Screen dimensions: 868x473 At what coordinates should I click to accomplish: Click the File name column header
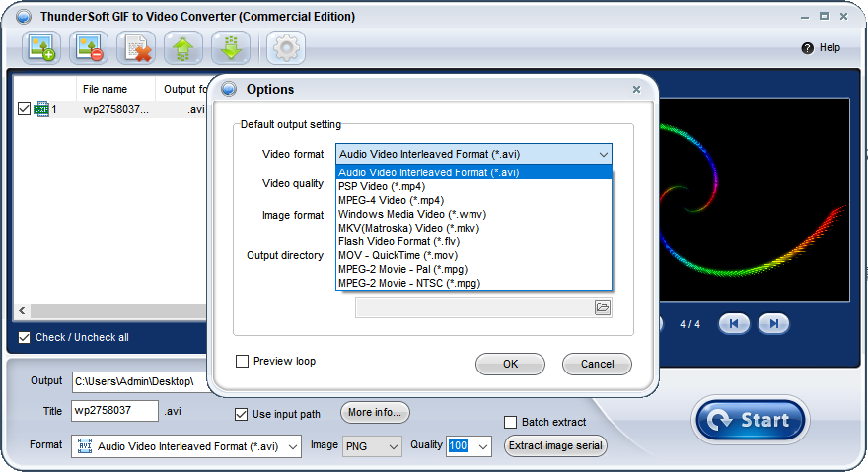115,89
